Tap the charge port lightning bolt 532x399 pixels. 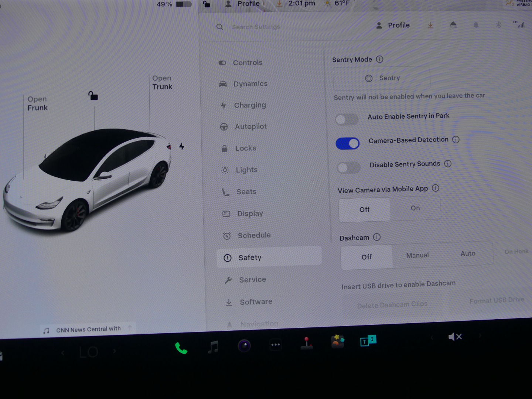click(182, 147)
